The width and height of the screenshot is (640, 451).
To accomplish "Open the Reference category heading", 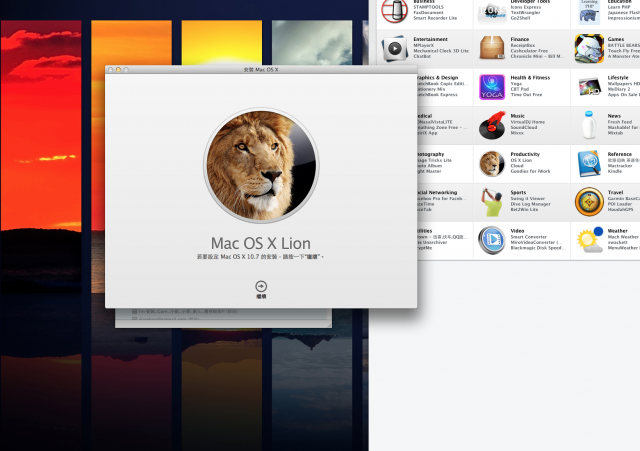I will (620, 154).
